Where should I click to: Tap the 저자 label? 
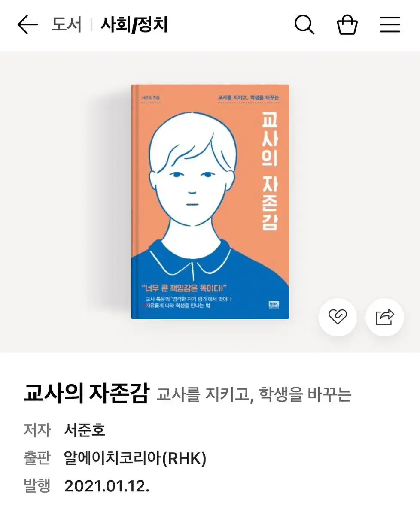click(x=37, y=430)
